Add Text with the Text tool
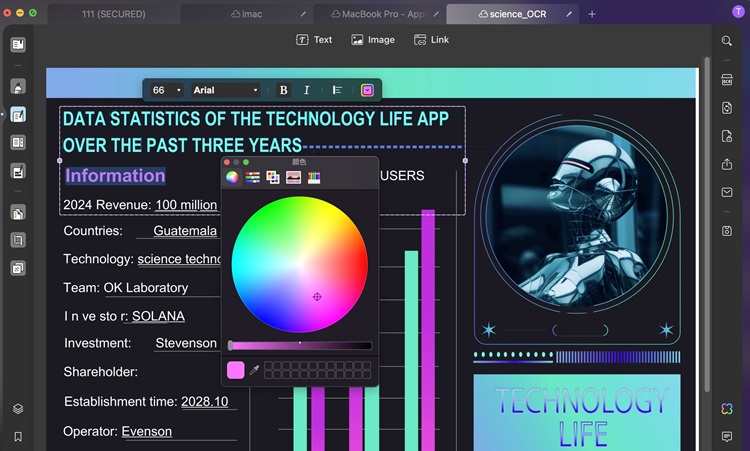750x451 pixels. coord(314,40)
